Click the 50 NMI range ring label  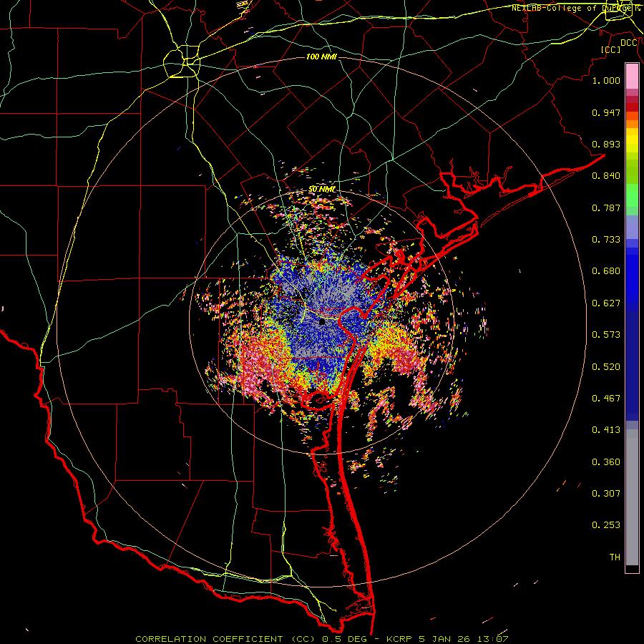point(322,190)
